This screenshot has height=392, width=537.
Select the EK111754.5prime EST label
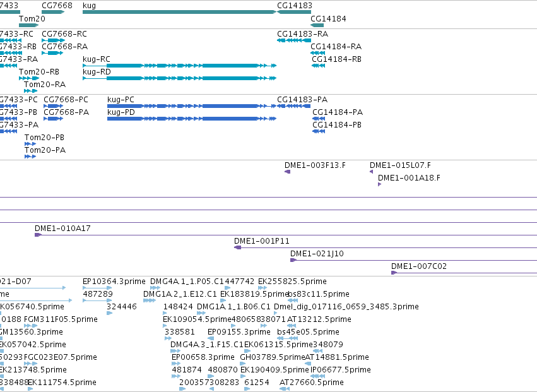[x=62, y=383]
